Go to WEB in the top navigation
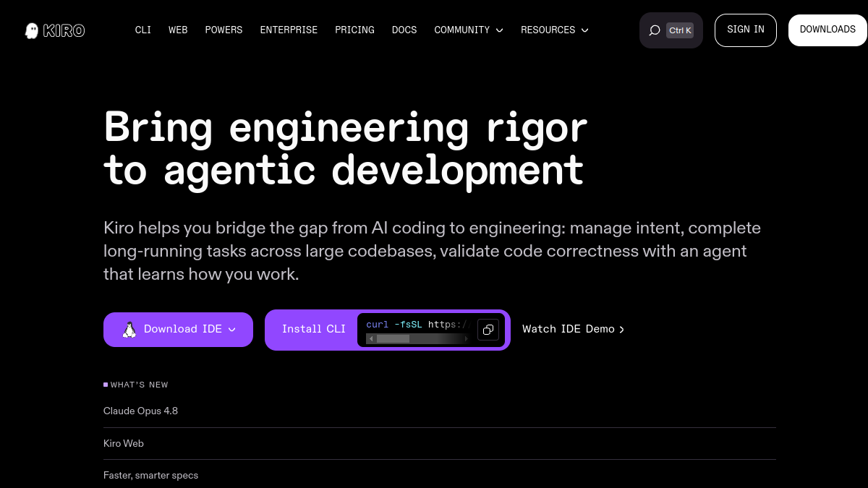The height and width of the screenshot is (488, 868). click(x=178, y=30)
